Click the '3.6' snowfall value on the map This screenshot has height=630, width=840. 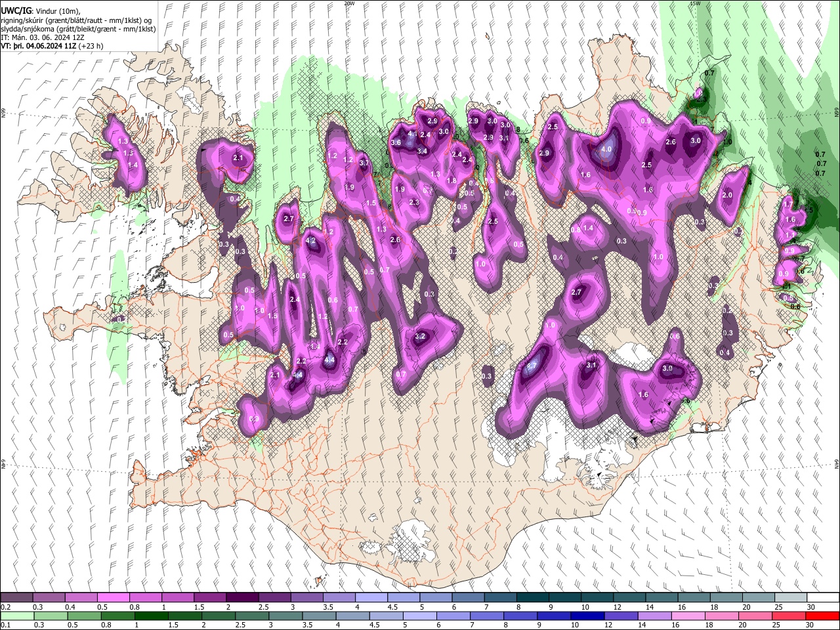pos(396,142)
